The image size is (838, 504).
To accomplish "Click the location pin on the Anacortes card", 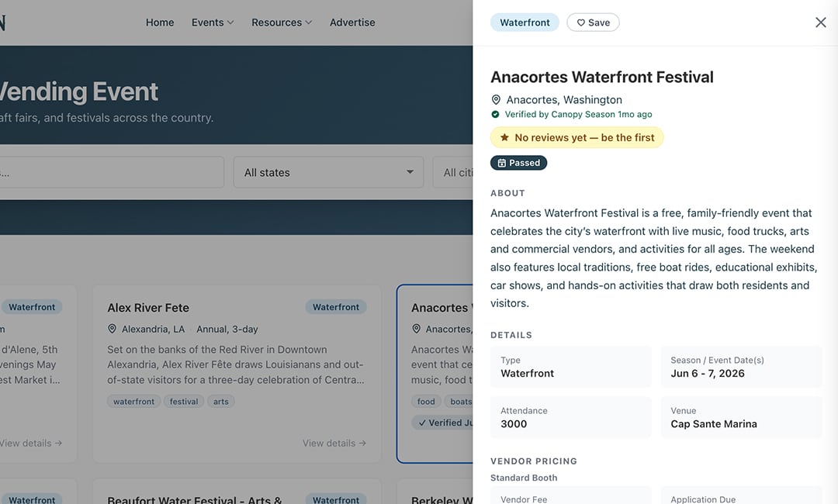I will click(x=417, y=329).
